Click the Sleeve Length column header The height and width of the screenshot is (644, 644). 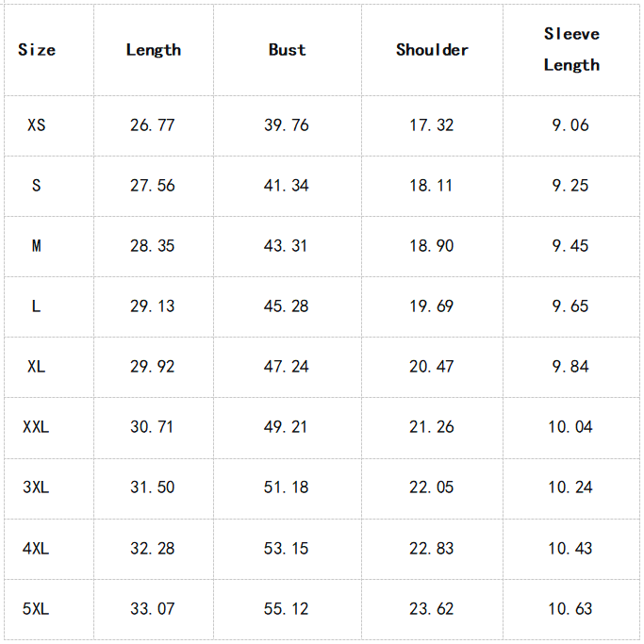571,49
